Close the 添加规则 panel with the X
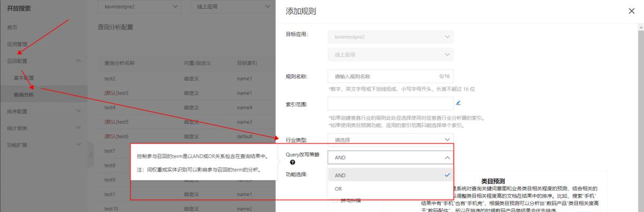Screen dimensions: 644x212 pyautogui.click(x=631, y=11)
